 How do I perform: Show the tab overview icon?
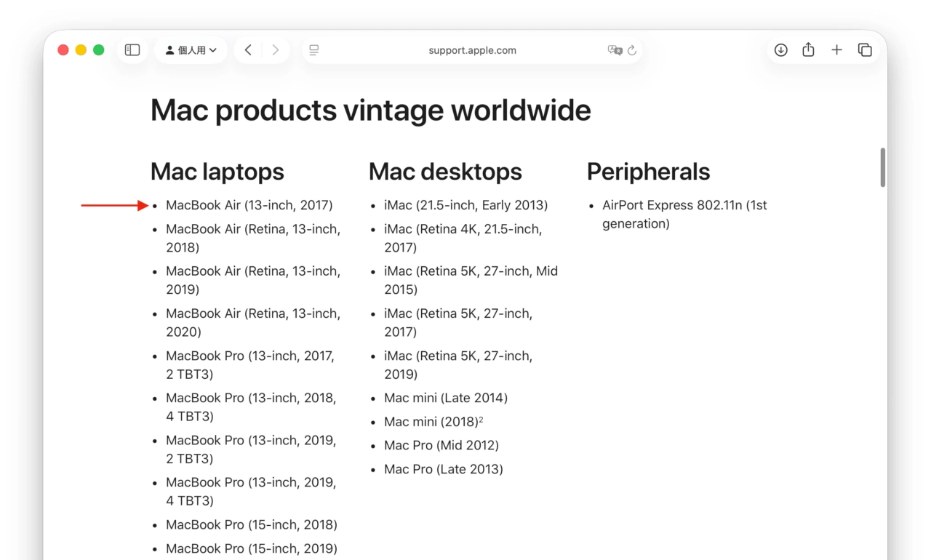pos(865,49)
